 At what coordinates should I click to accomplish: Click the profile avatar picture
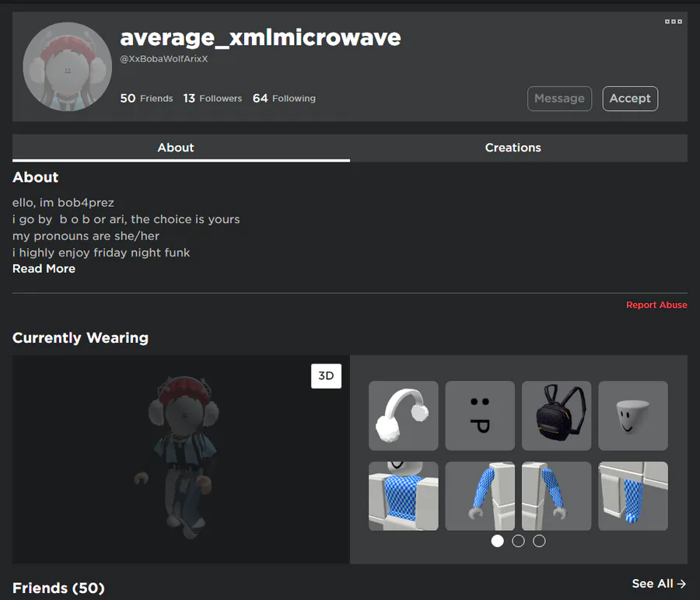68,67
